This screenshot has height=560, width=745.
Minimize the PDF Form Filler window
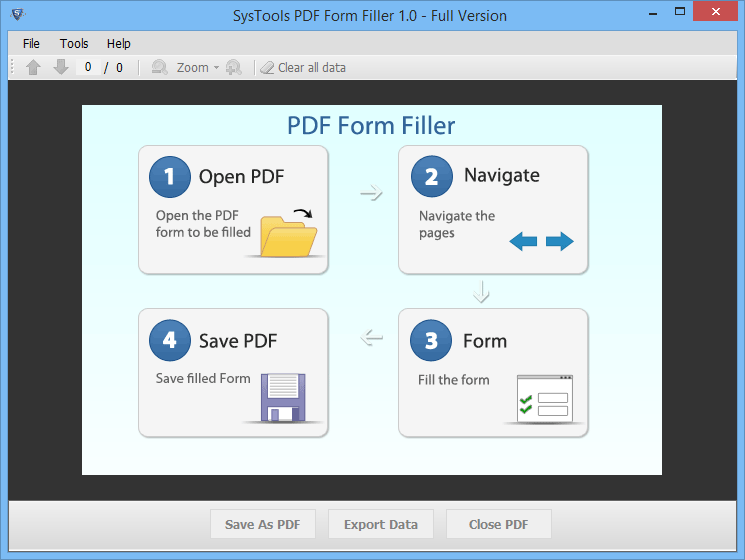653,13
